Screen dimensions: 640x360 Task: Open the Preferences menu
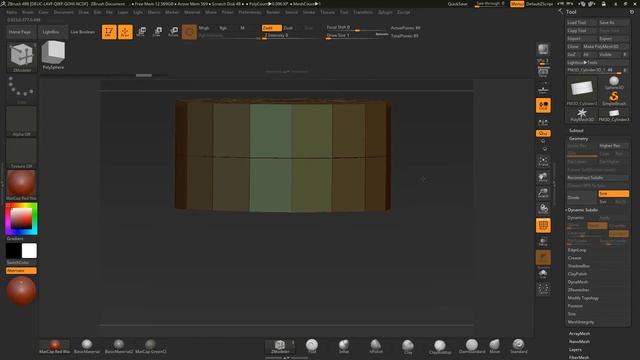click(x=249, y=12)
